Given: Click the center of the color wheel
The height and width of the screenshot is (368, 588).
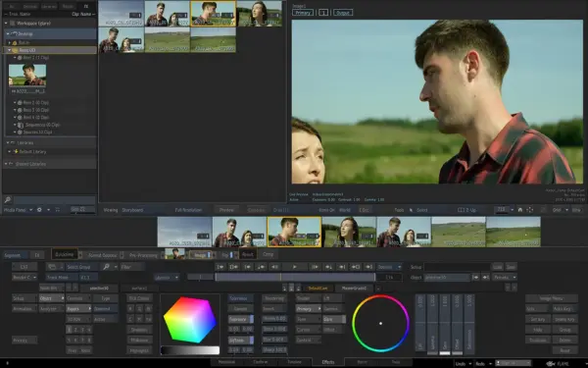Looking at the screenshot, I should tap(380, 323).
